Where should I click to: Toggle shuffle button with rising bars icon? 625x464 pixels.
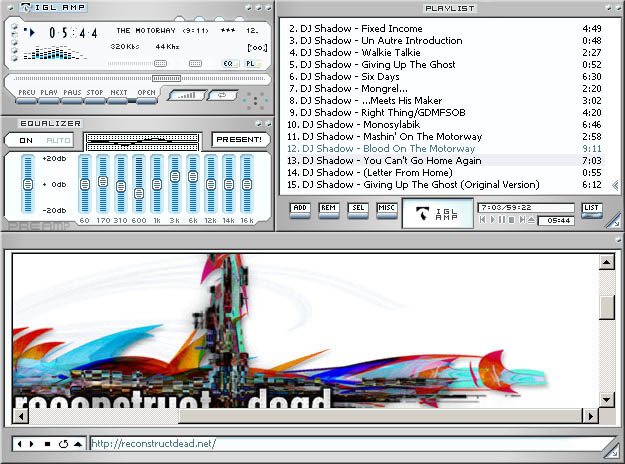[187, 95]
